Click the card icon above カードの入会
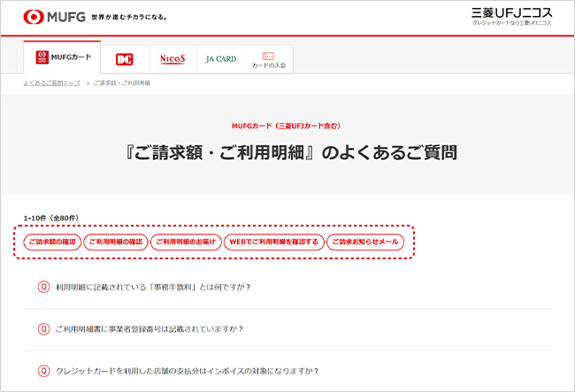The width and height of the screenshot is (575, 392). click(268, 54)
